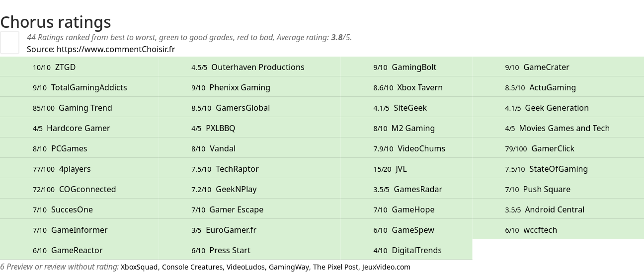Click the GamesRadar 3.5/5 entry

point(408,189)
